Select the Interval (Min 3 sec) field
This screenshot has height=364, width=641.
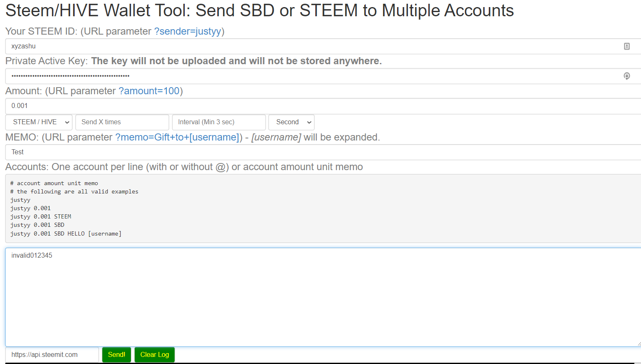tap(219, 122)
